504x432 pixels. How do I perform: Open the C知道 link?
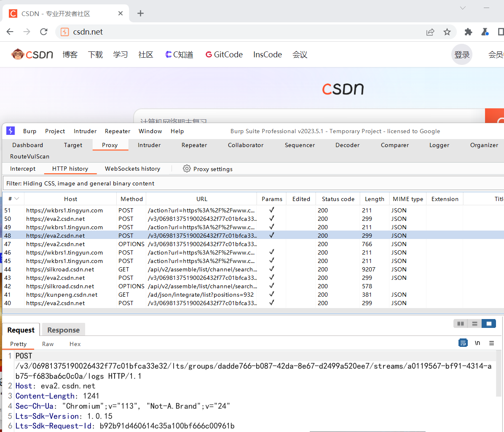180,55
